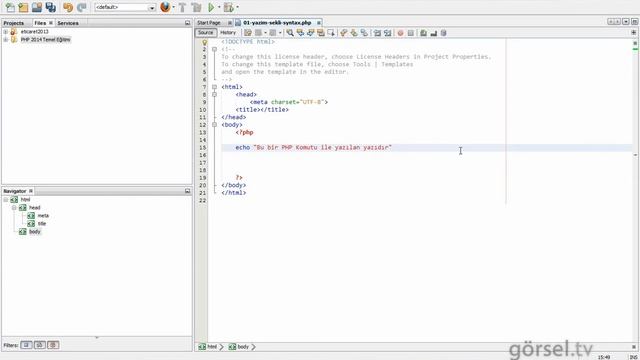The width and height of the screenshot is (640, 360).
Task: Collapse the <body> fold at line 12
Action: (214, 124)
